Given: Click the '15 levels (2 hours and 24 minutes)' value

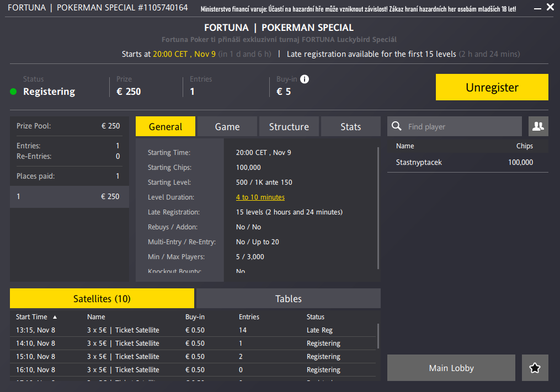Looking at the screenshot, I should click(x=289, y=212).
